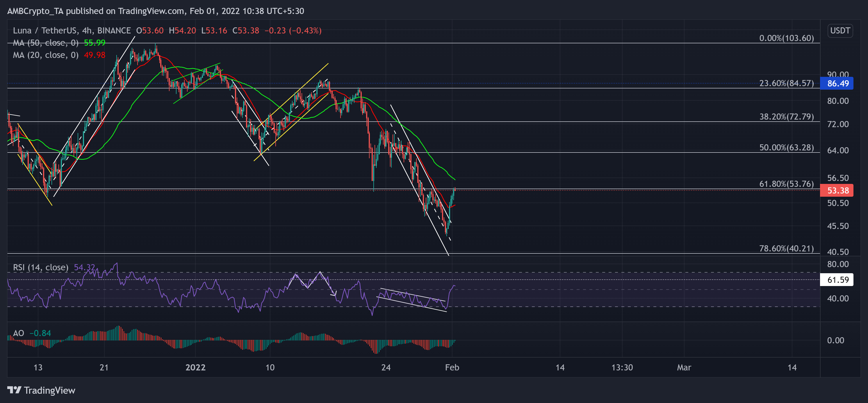This screenshot has width=868, height=403.
Task: Click the 13:30 time marker on axis
Action: coord(622,367)
